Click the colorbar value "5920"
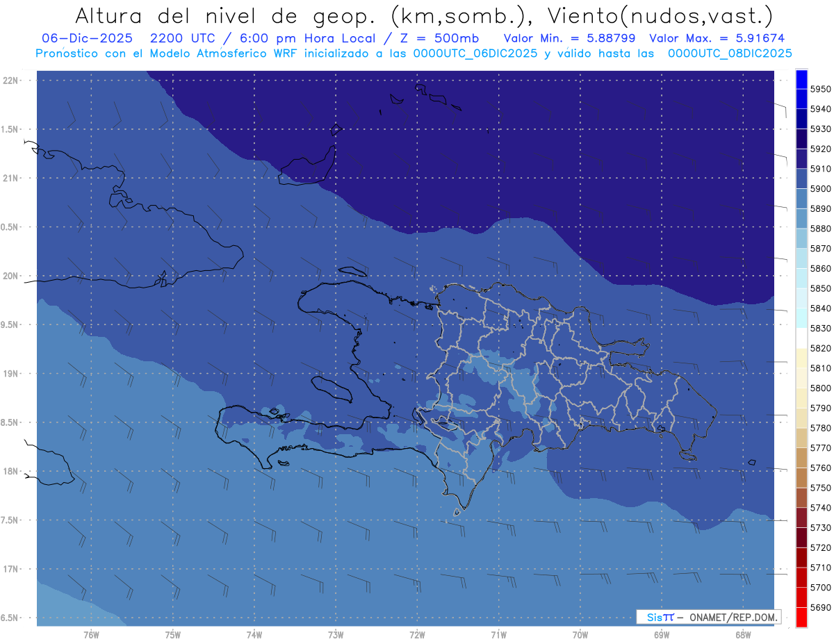834x644 pixels. click(x=820, y=149)
